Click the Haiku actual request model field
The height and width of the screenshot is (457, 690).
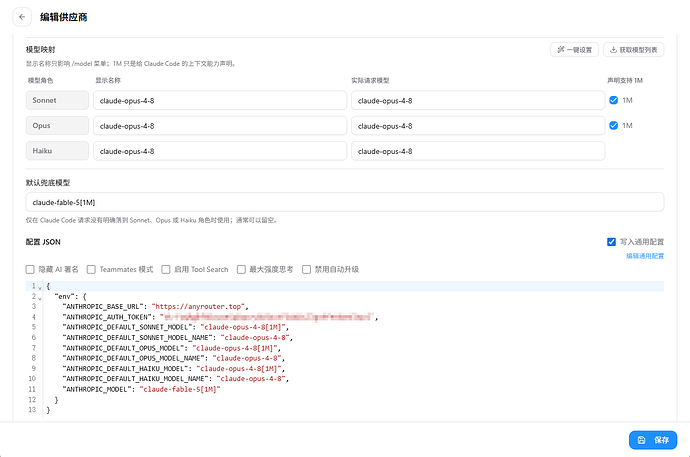click(478, 151)
